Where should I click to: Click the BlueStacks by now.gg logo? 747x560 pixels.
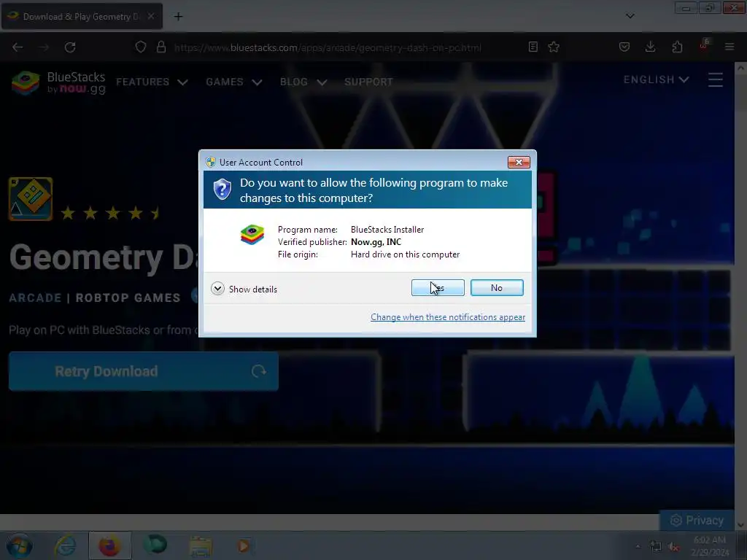point(58,82)
